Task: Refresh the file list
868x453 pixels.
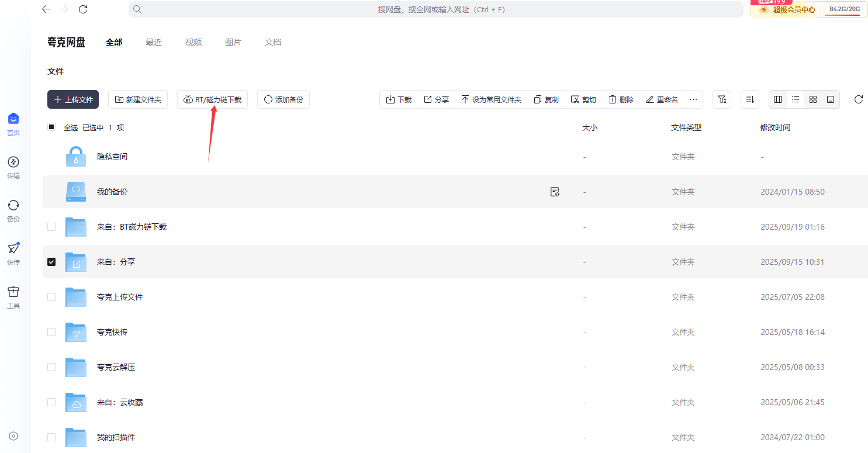Action: click(x=859, y=99)
